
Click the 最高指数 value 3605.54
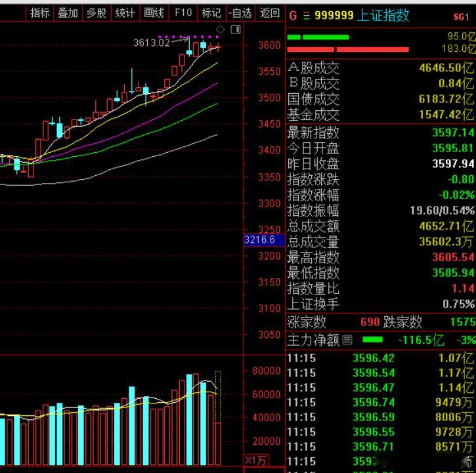453,257
